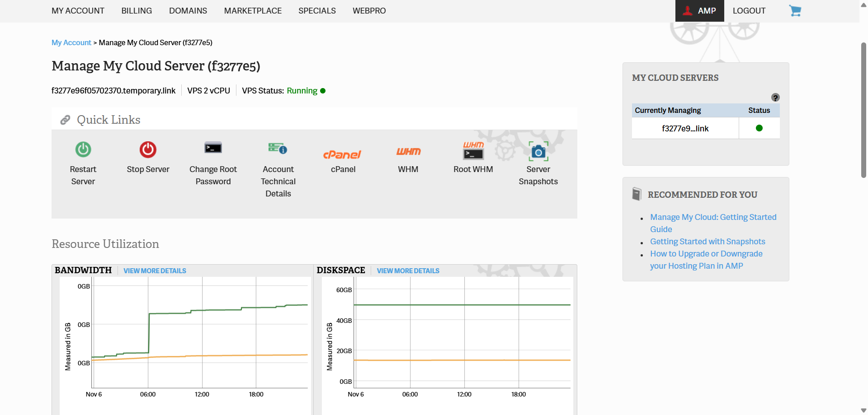View more details for BANDWIDTH
The width and height of the screenshot is (868, 415).
coord(155,271)
